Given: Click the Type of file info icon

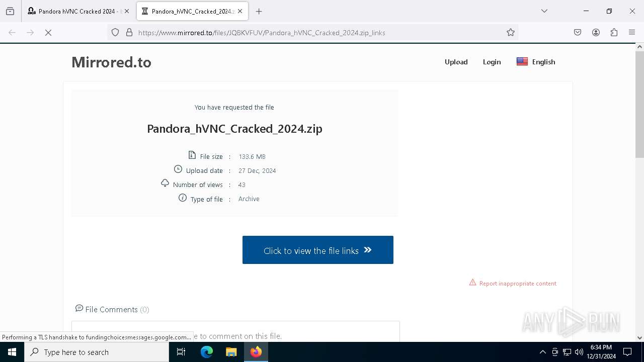Looking at the screenshot, I should coord(183,198).
